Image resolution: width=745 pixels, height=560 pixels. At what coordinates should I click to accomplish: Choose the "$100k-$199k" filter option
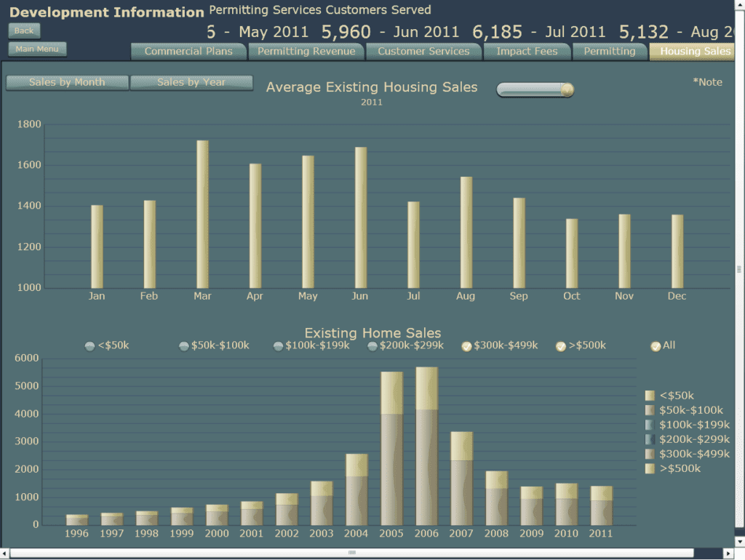279,346
